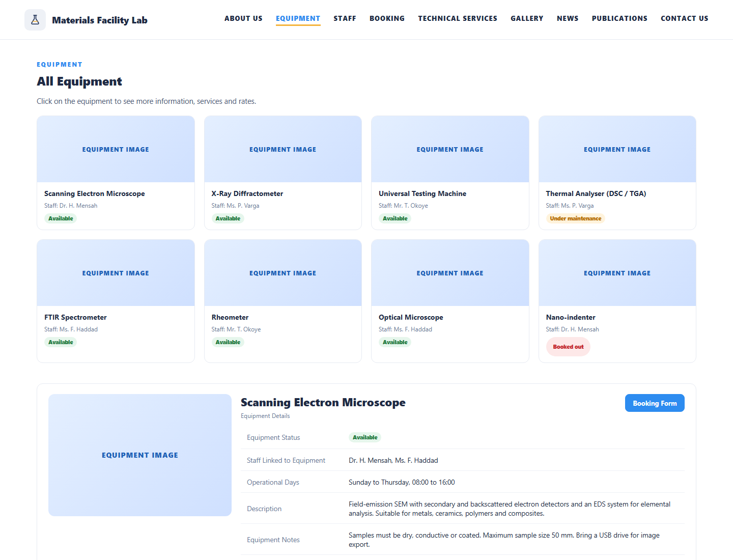
Task: Click Thermal Analyser (DSC / TGA) title
Action: 596,193
